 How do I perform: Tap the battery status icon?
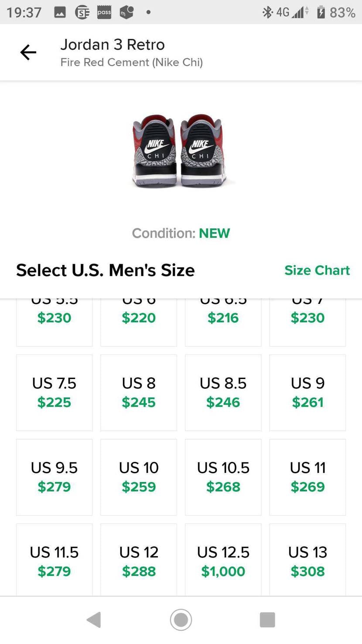click(x=321, y=12)
